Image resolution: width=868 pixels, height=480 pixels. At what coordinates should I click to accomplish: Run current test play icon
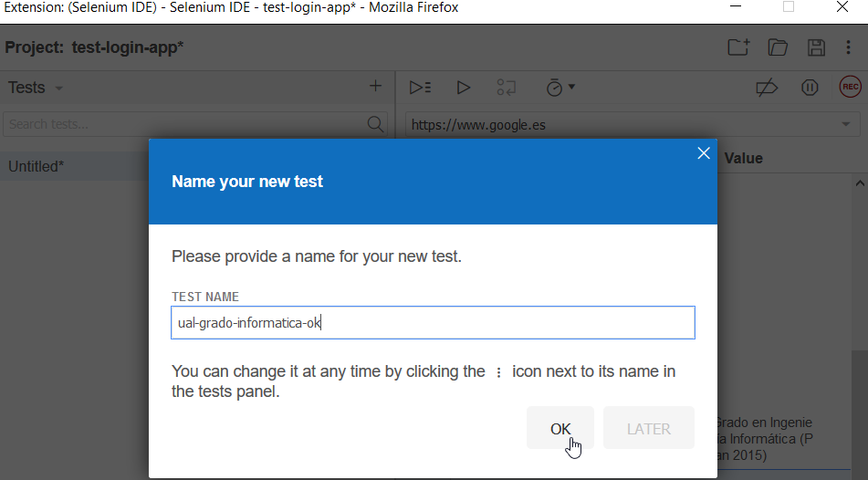click(464, 88)
